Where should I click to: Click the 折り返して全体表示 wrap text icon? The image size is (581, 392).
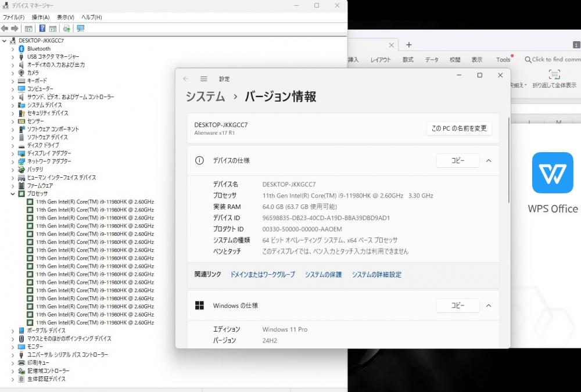[554, 74]
